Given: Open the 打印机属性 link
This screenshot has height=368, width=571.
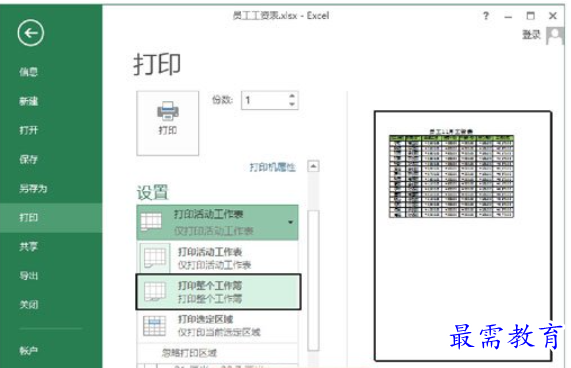Looking at the screenshot, I should [x=272, y=167].
